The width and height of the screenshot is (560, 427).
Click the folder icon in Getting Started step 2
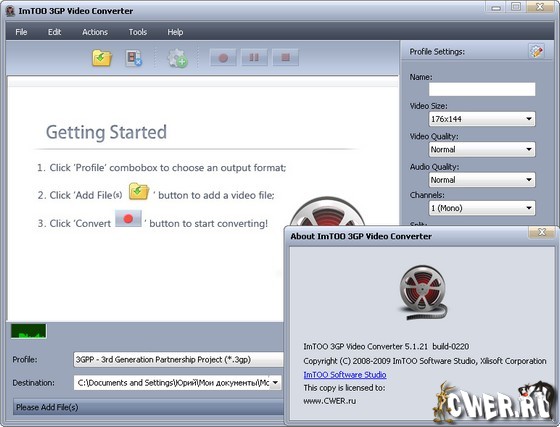click(x=139, y=191)
